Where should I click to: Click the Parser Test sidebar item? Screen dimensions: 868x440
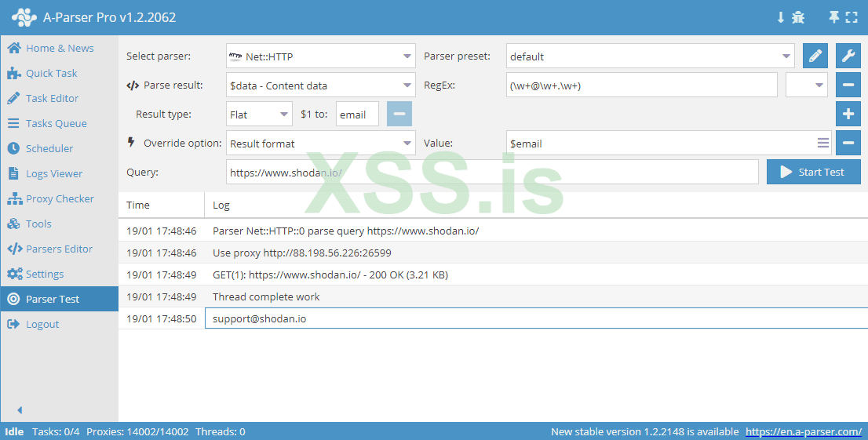59,299
